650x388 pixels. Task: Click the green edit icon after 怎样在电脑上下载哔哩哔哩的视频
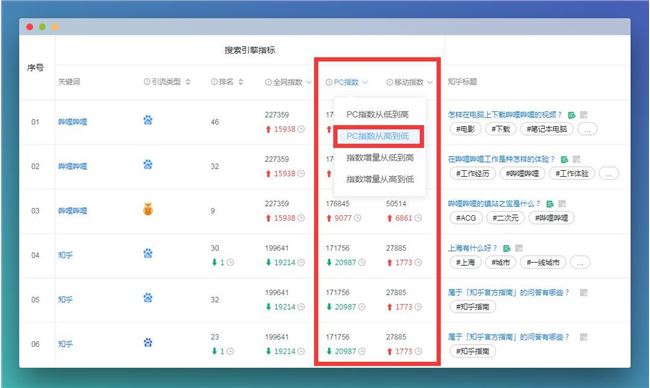click(572, 115)
